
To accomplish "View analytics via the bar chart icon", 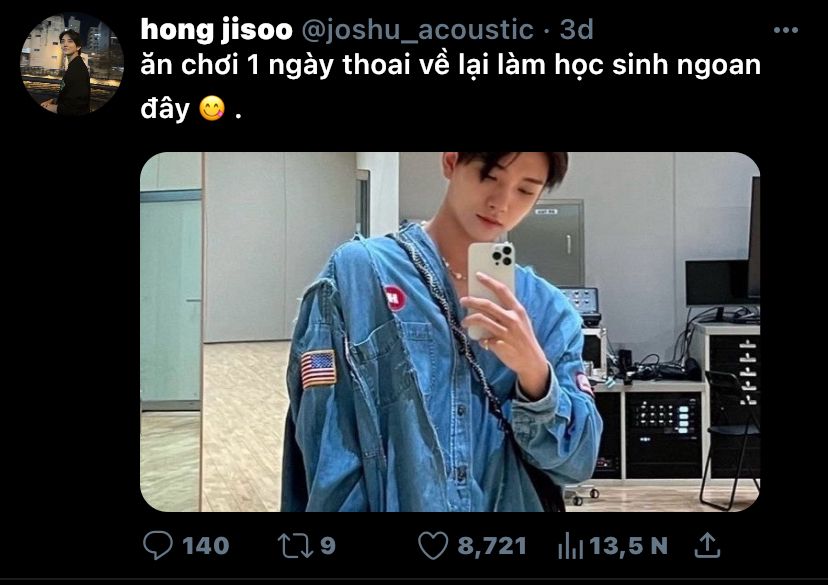I will [570, 546].
